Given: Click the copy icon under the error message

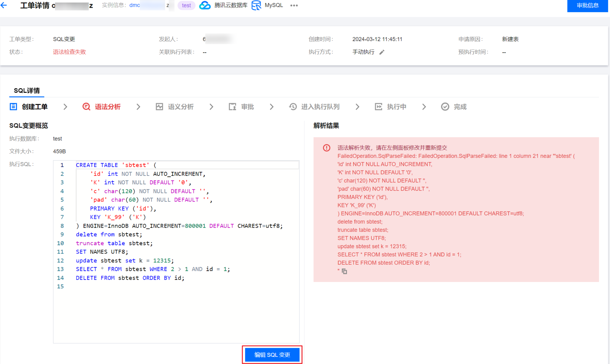Looking at the screenshot, I should (x=344, y=271).
